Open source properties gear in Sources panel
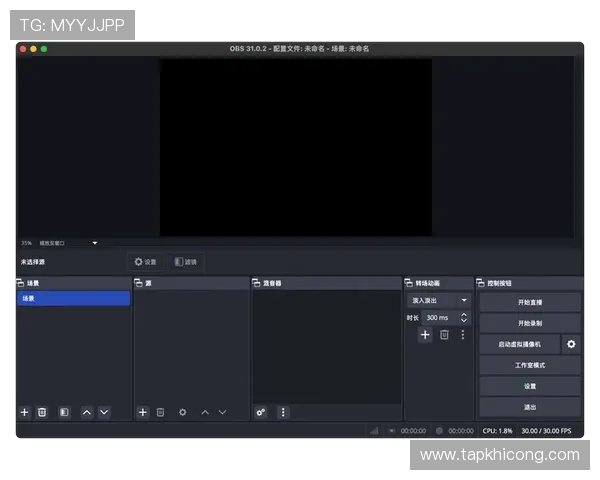Screen dimensions: 600x480 tap(183, 412)
